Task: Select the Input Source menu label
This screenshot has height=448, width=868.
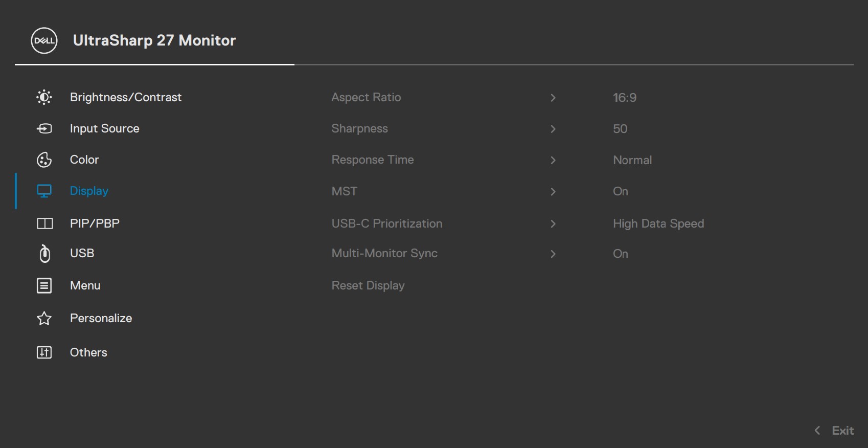Action: pyautogui.click(x=104, y=128)
